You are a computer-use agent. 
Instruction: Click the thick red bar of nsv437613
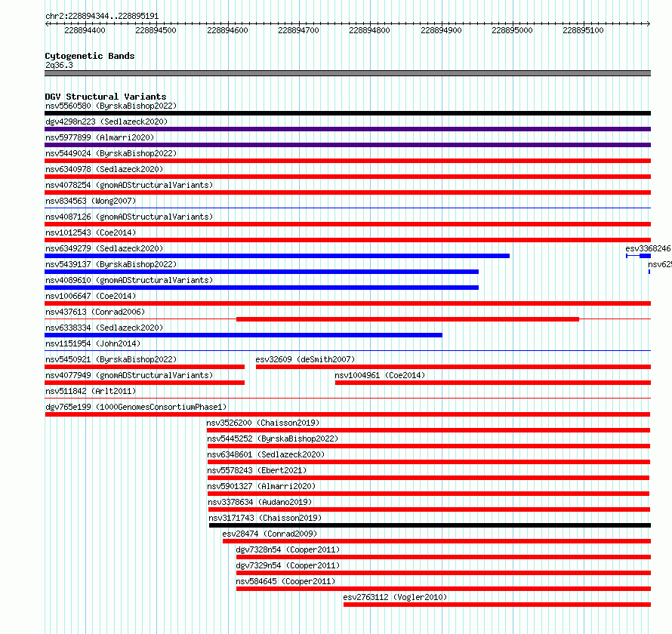(x=408, y=319)
